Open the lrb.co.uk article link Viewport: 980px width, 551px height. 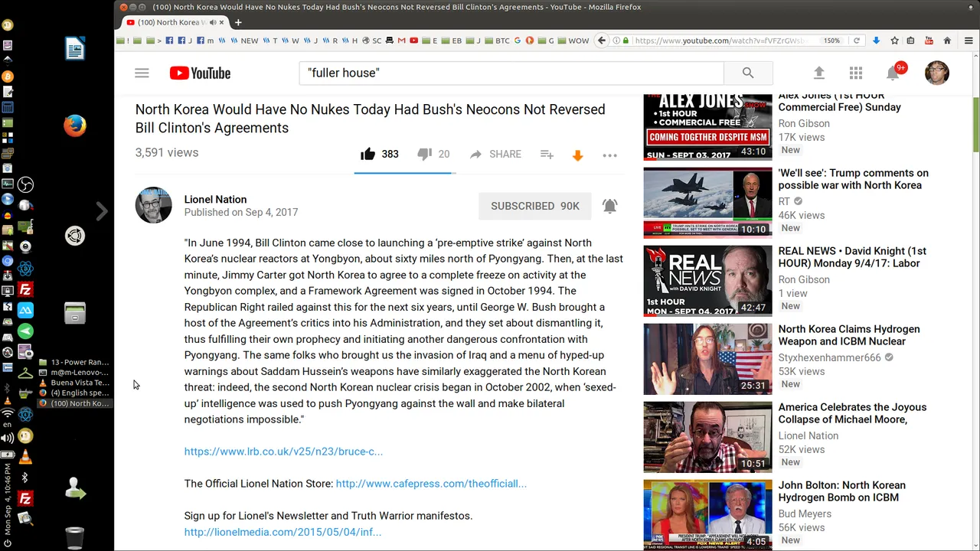click(x=283, y=452)
